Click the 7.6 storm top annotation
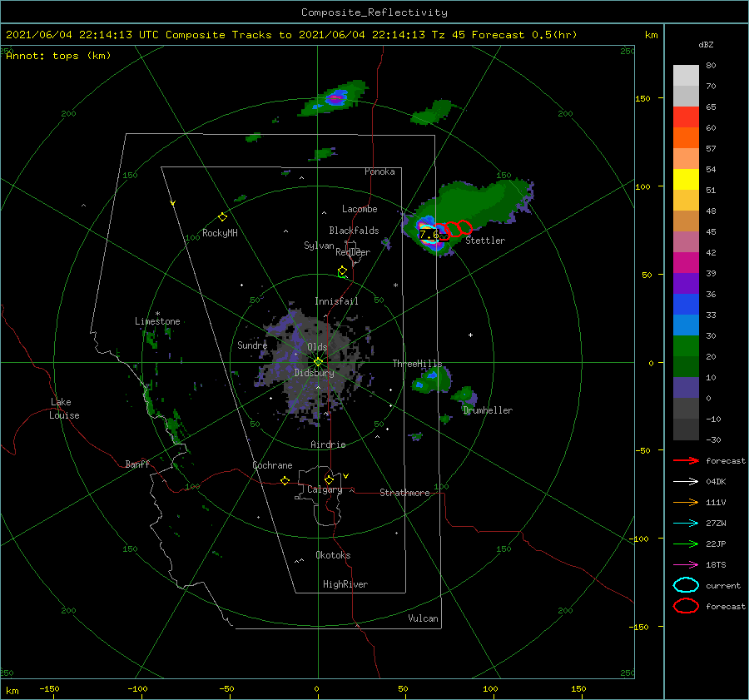The width and height of the screenshot is (749, 700). click(x=429, y=235)
